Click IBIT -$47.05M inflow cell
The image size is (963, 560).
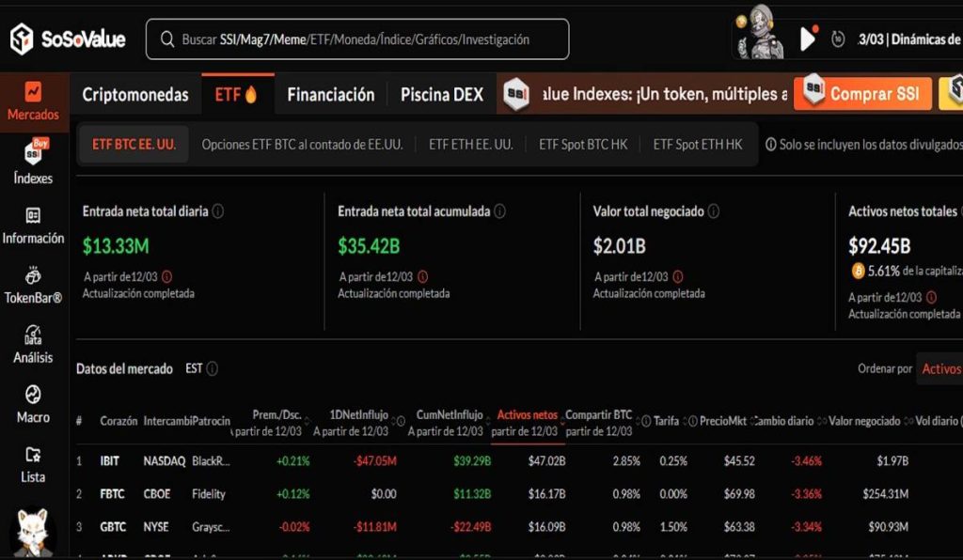(375, 460)
